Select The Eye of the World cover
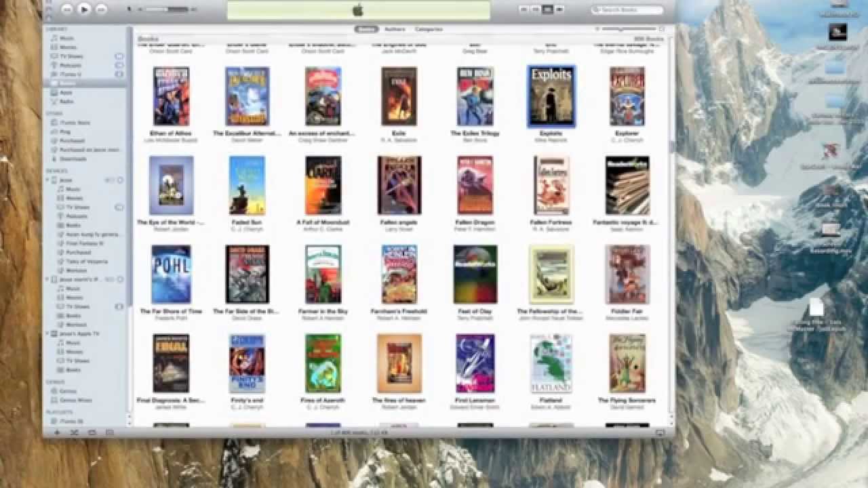This screenshot has height=488, width=868. [171, 185]
